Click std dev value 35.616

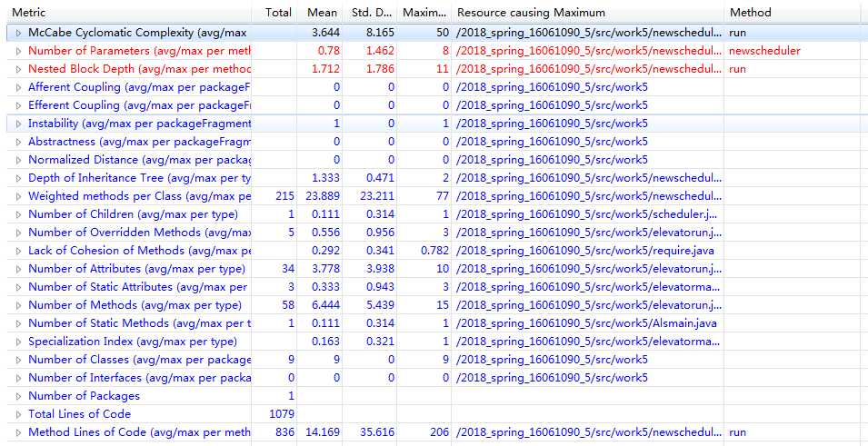click(x=377, y=432)
